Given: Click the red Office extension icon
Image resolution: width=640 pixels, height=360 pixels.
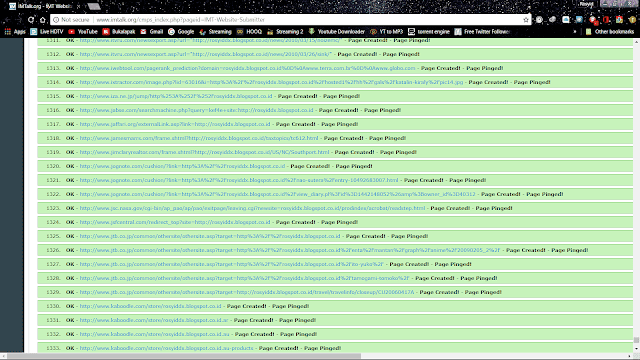Looking at the screenshot, I should (607, 20).
